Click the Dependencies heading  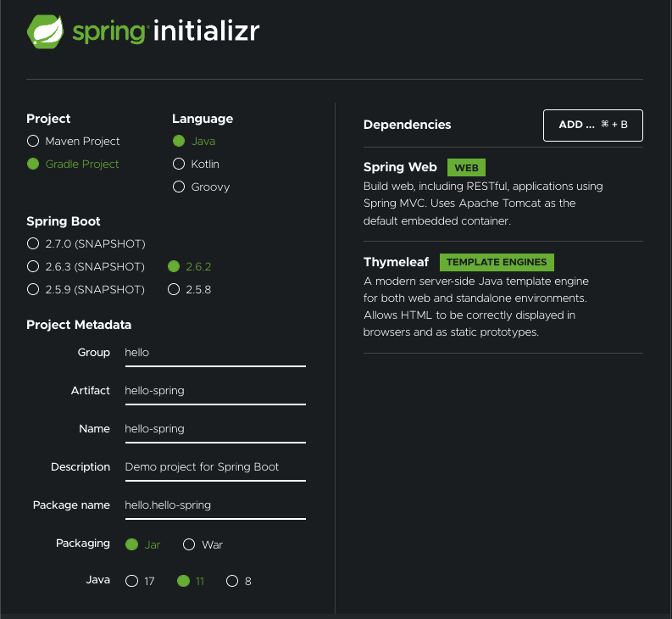[407, 125]
